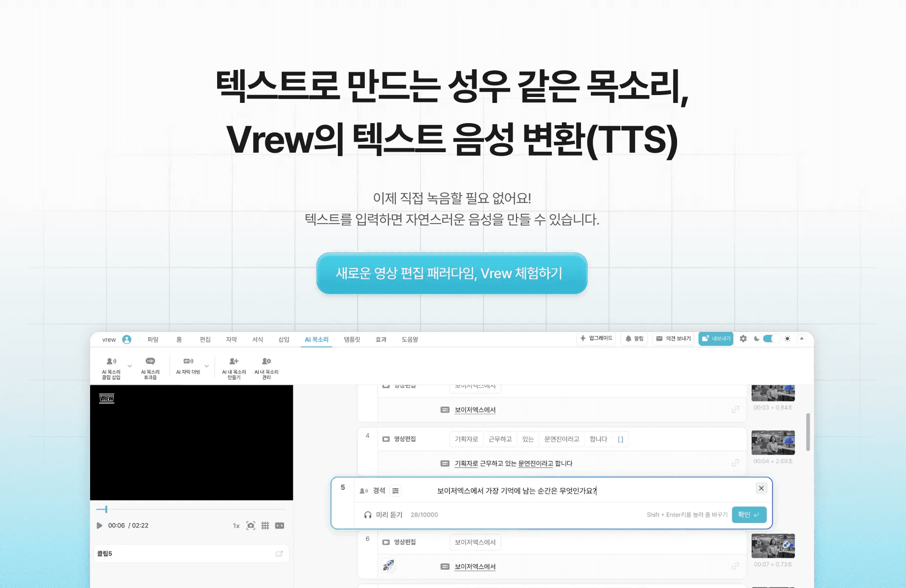The image size is (906, 588).
Task: Click clip 4 thumbnail at 00:04
Action: coord(773,442)
